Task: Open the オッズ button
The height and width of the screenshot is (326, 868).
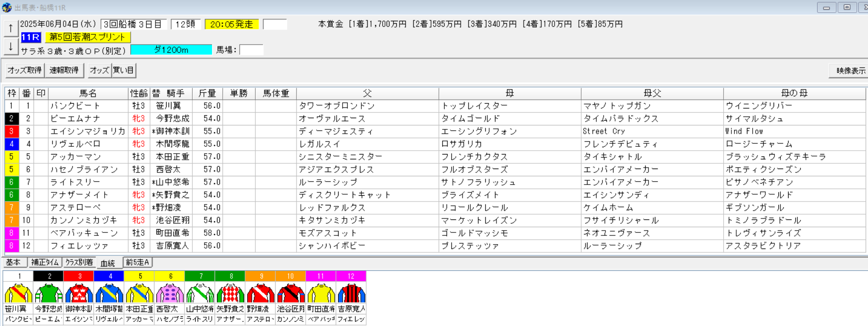Action: pos(99,70)
